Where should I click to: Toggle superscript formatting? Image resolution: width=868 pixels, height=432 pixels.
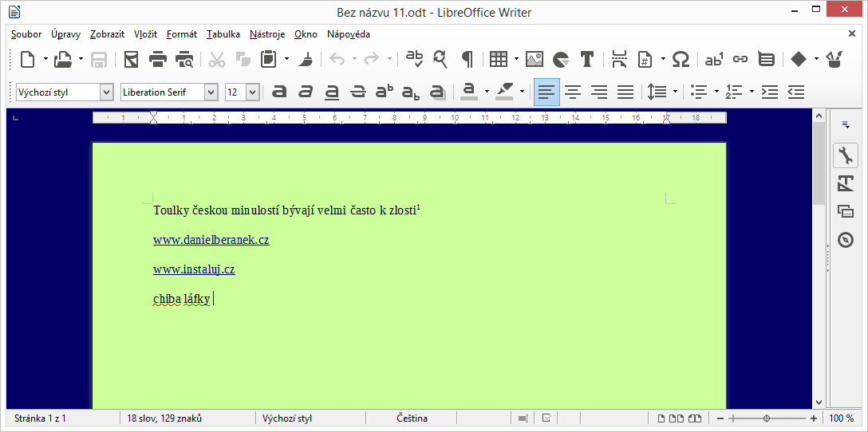click(385, 92)
